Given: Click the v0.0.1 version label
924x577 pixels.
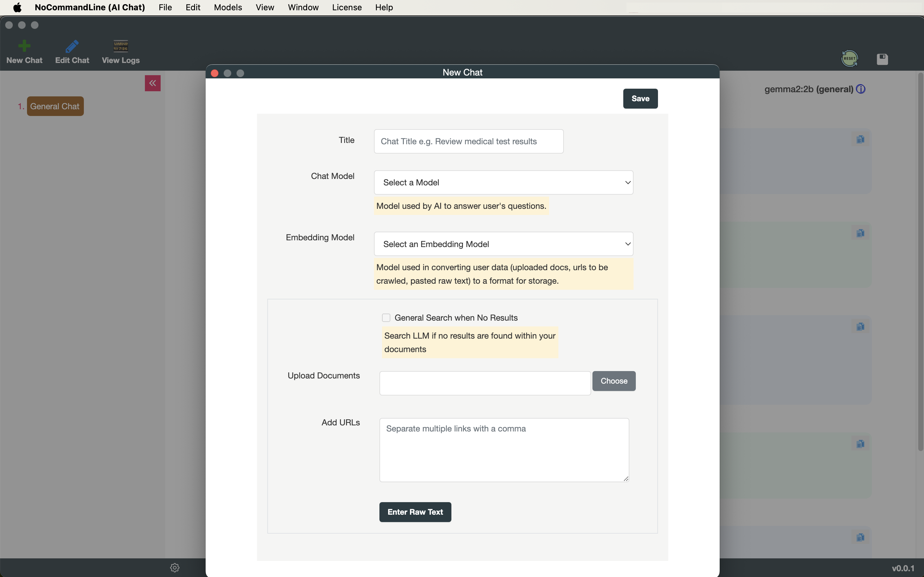Looking at the screenshot, I should (903, 568).
